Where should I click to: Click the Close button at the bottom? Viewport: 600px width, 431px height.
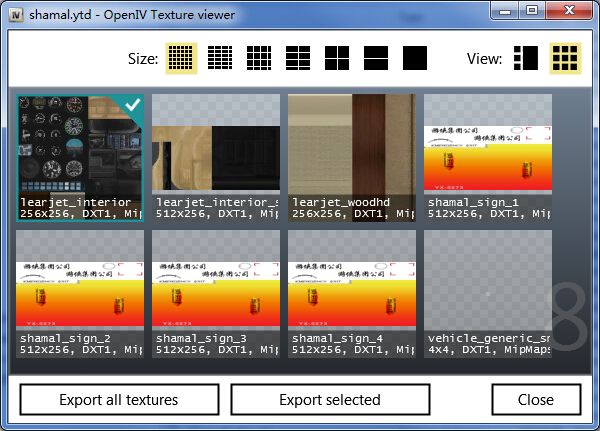pyautogui.click(x=536, y=400)
